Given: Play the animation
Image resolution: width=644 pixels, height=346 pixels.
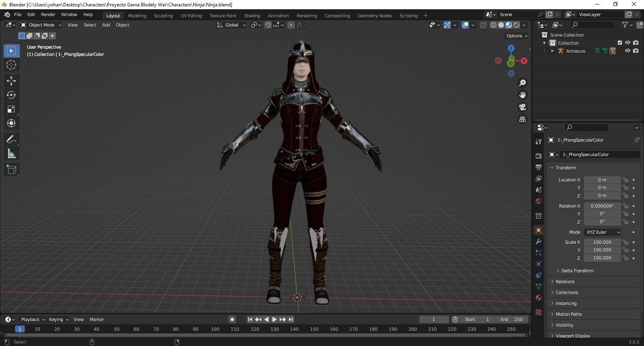Looking at the screenshot, I should coord(275,319).
